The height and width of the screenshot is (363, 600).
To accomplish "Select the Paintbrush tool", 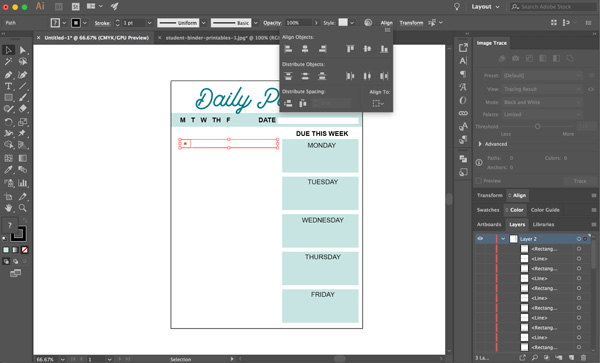I will point(23,98).
